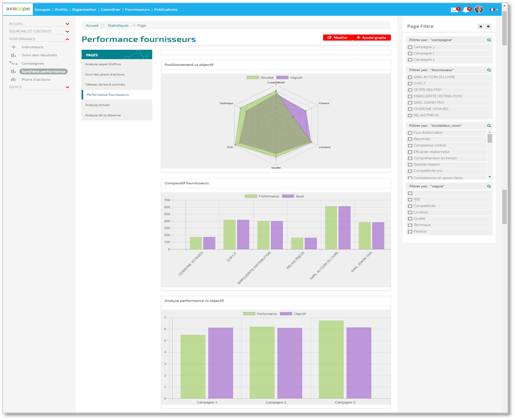The image size is (515, 420).
Task: Click the axiscope logo
Action: pyautogui.click(x=18, y=9)
